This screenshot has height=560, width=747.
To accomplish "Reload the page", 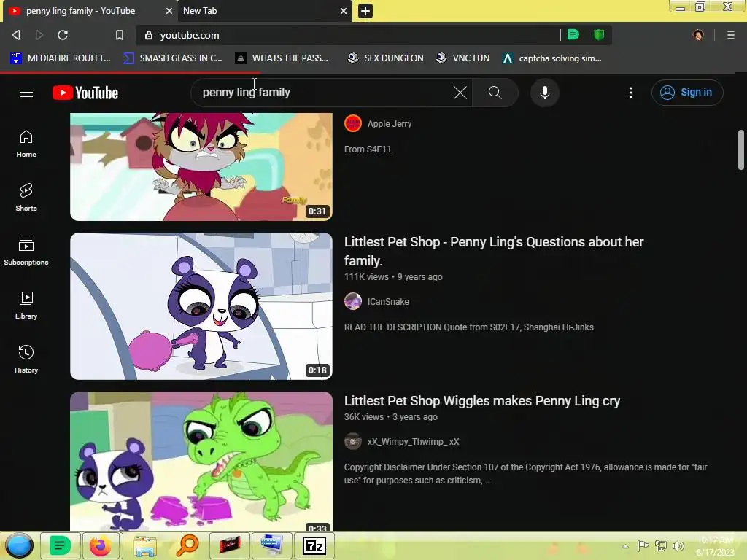I will pyautogui.click(x=63, y=35).
